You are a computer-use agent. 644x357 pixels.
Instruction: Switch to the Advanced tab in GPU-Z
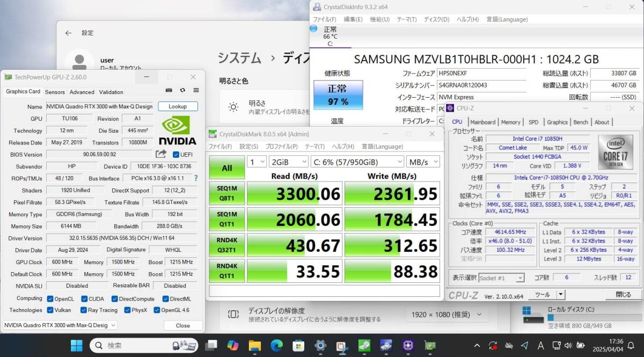click(x=82, y=92)
